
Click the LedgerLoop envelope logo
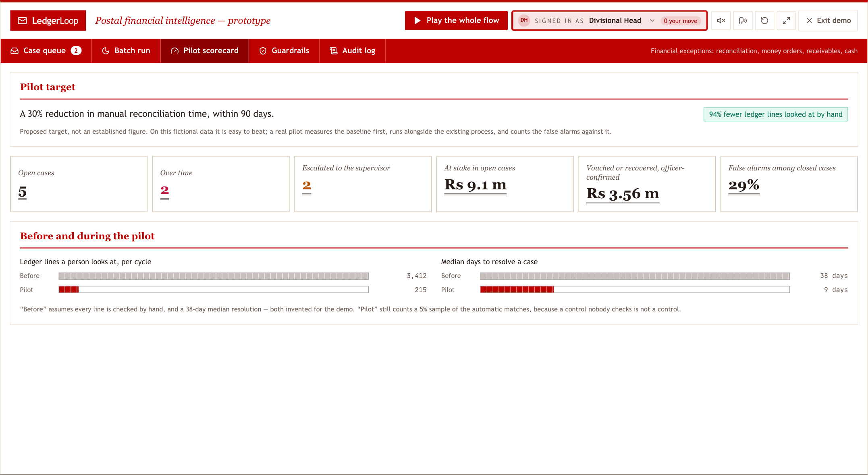(x=48, y=21)
